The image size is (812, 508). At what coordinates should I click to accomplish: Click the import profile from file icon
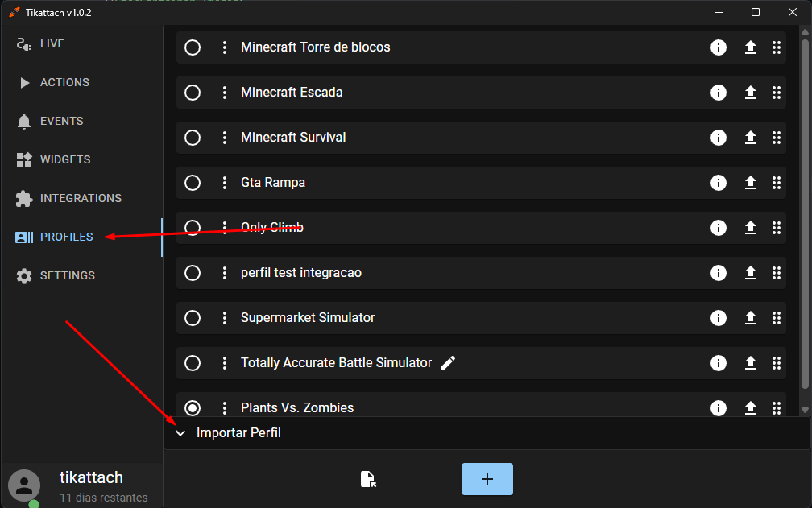tap(368, 479)
